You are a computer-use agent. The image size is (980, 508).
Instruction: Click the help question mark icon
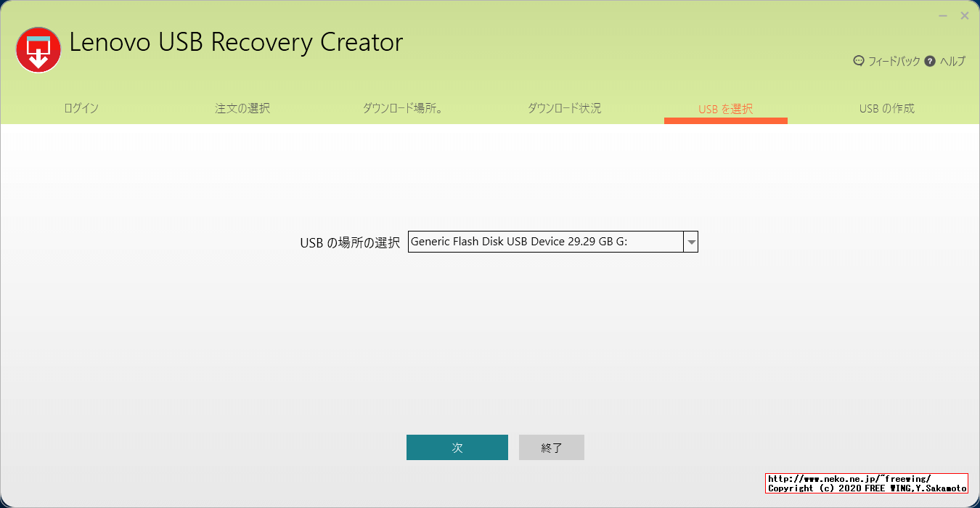pos(930,61)
